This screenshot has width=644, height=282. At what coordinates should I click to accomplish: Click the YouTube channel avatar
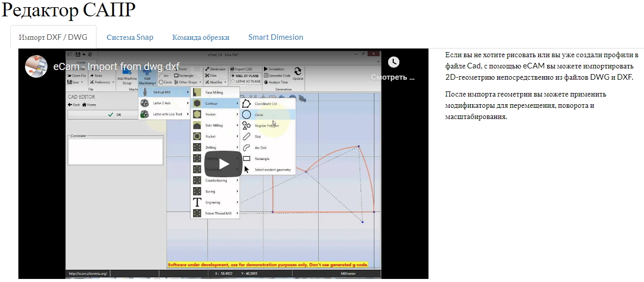(36, 66)
